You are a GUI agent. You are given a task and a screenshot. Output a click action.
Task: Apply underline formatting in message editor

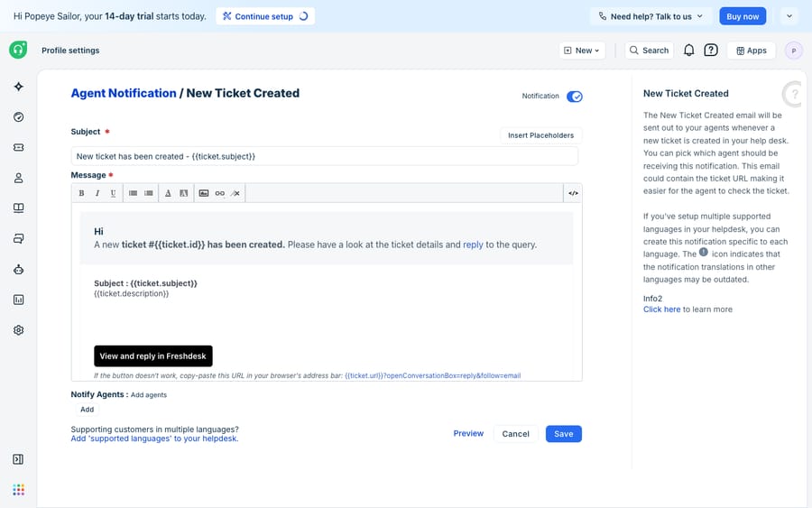[113, 193]
